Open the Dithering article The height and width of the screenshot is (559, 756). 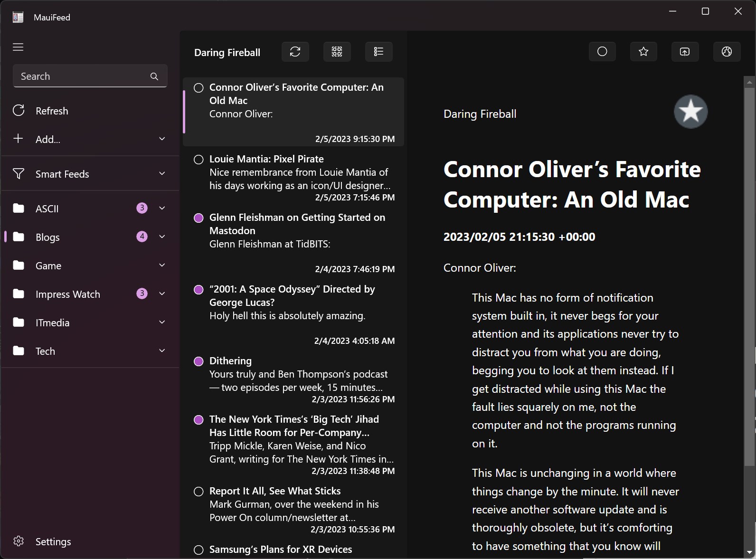pos(293,380)
